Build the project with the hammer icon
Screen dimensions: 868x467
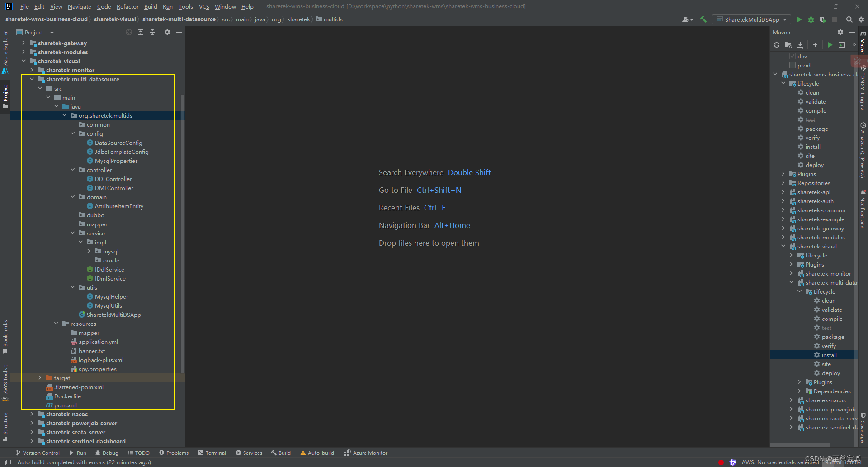pos(703,19)
